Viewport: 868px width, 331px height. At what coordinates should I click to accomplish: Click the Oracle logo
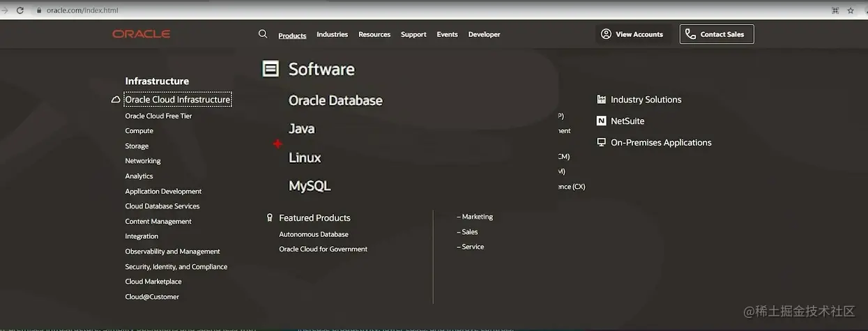point(141,34)
